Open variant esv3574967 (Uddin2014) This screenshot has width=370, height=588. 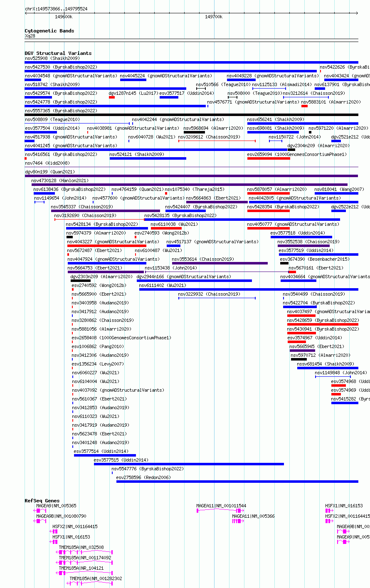[315, 338]
